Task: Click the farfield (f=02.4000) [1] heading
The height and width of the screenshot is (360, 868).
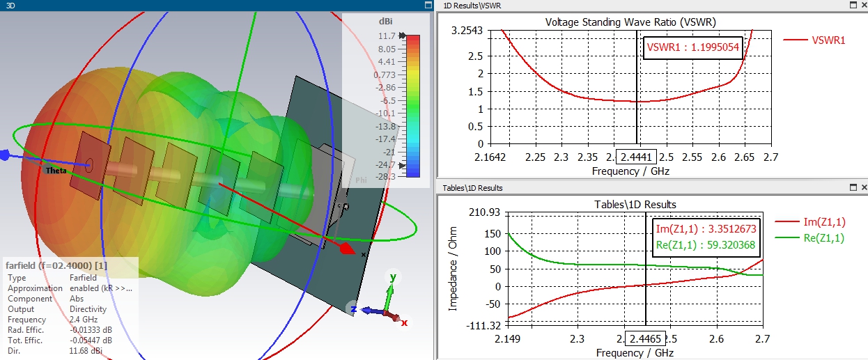Action: click(56, 266)
